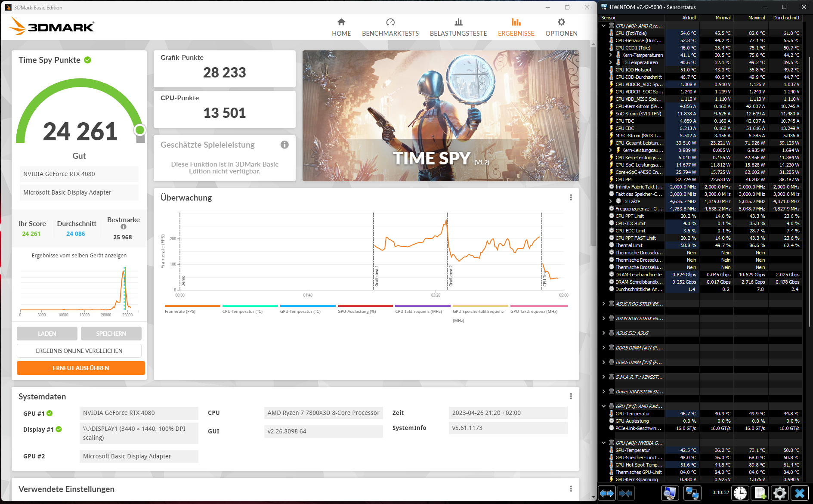
Task: Click the SPEICHERN button
Action: pos(111,334)
